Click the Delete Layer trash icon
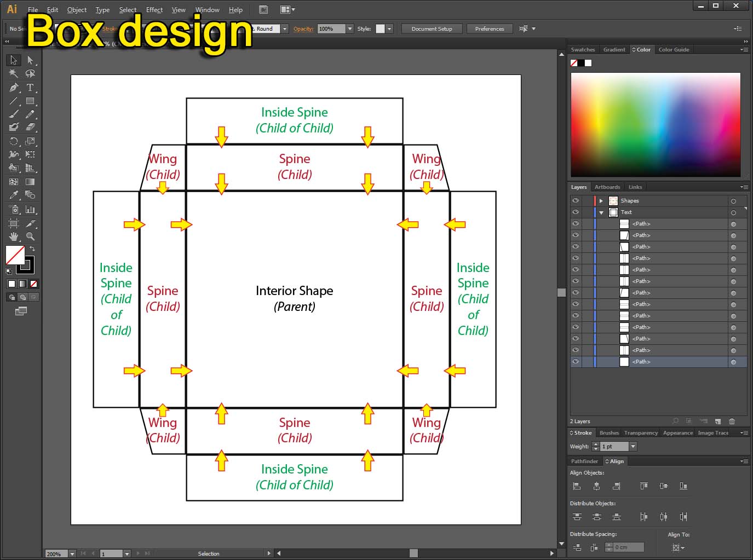The width and height of the screenshot is (753, 560). (x=732, y=421)
